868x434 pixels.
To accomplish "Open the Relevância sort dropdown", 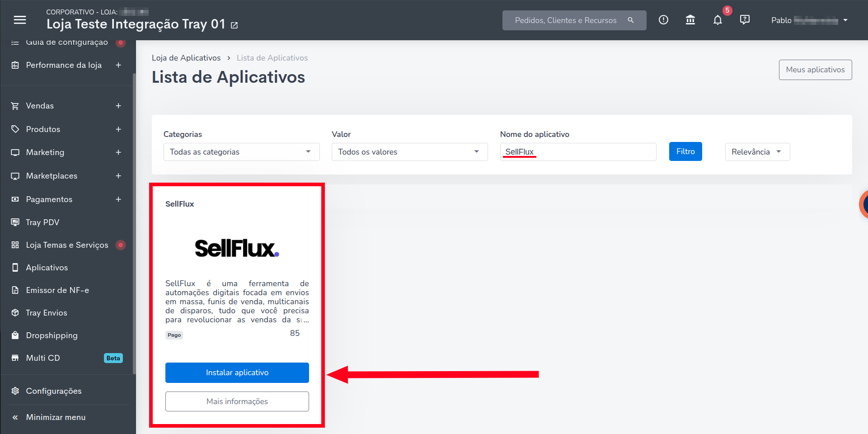I will (758, 152).
